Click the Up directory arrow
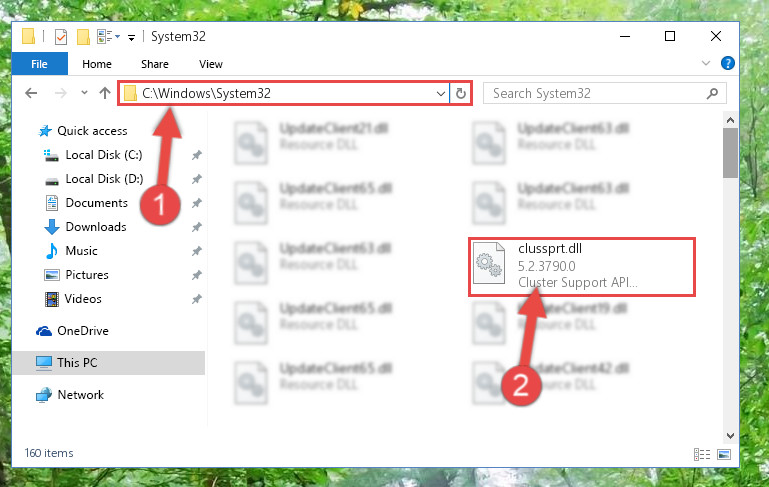The image size is (769, 487). pos(104,93)
